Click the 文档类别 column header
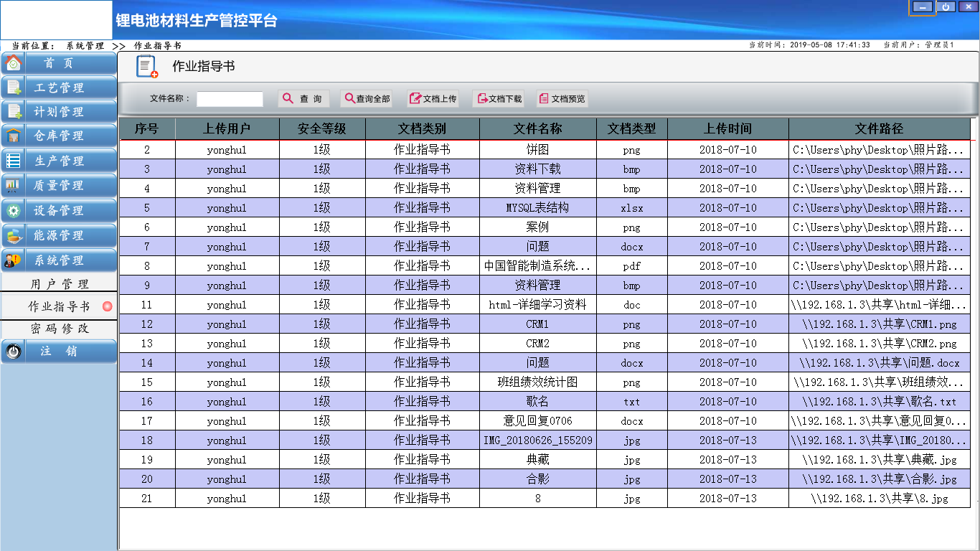Screen dimensions: 980x551 click(x=423, y=129)
